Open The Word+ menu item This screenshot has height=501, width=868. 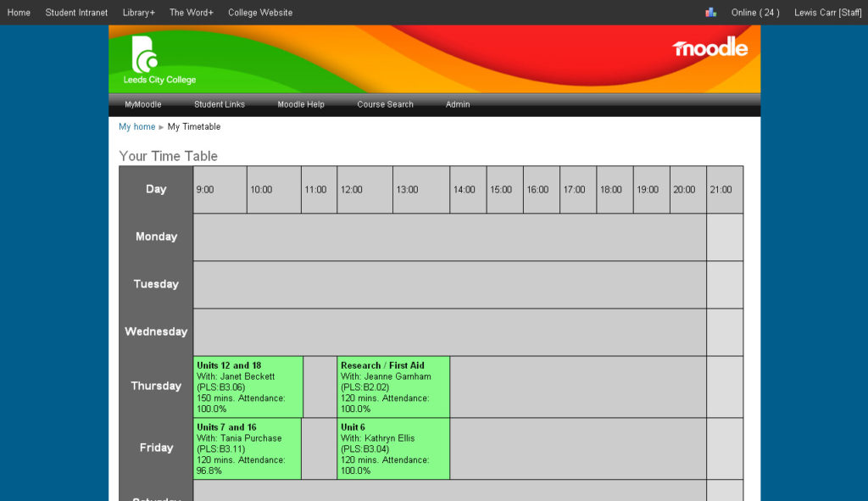click(191, 12)
